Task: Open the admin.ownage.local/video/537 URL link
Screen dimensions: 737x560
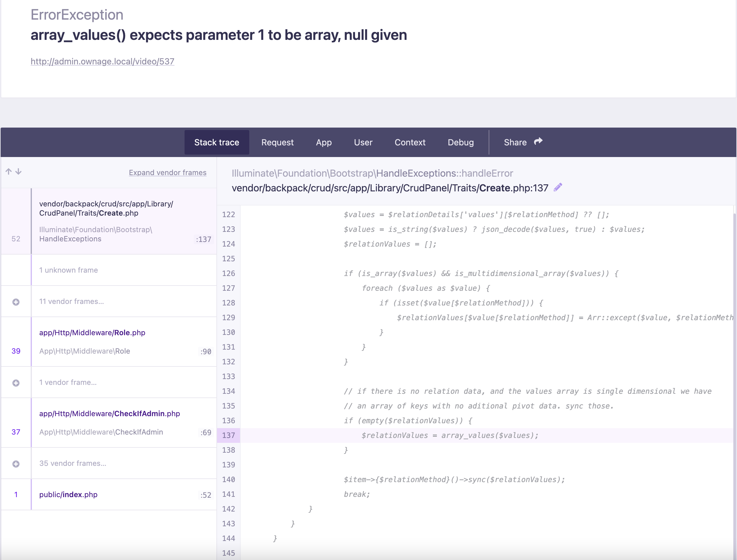Action: click(102, 61)
